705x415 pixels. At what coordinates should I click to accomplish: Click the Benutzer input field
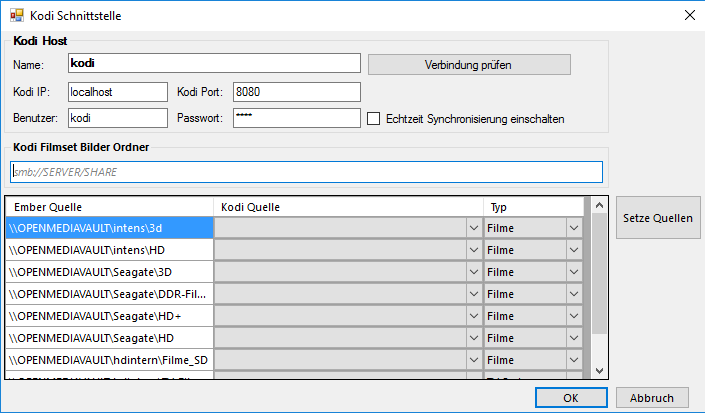click(118, 118)
